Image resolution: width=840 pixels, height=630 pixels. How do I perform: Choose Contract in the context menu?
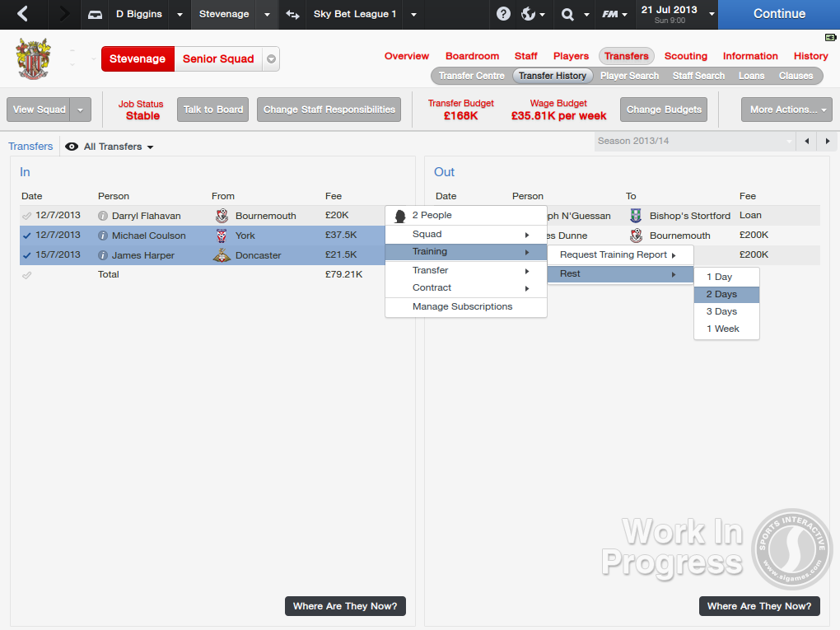pos(465,287)
